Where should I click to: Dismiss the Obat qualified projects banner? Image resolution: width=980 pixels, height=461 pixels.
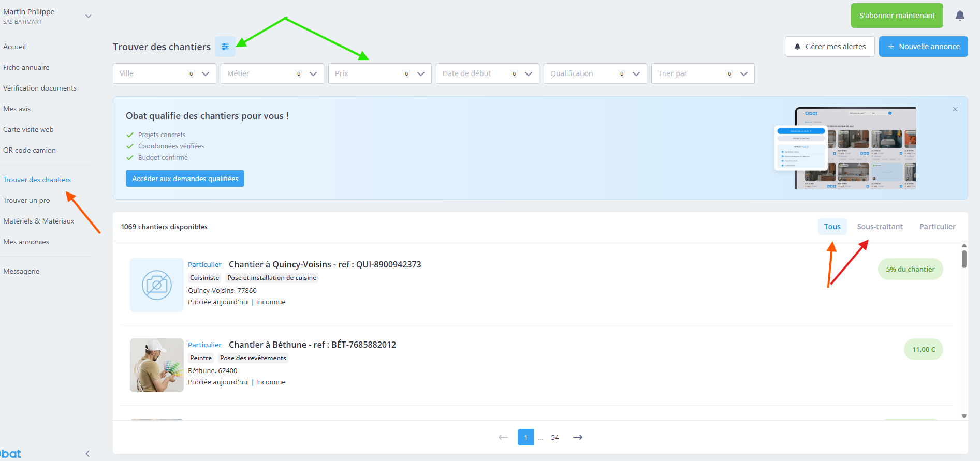[955, 109]
